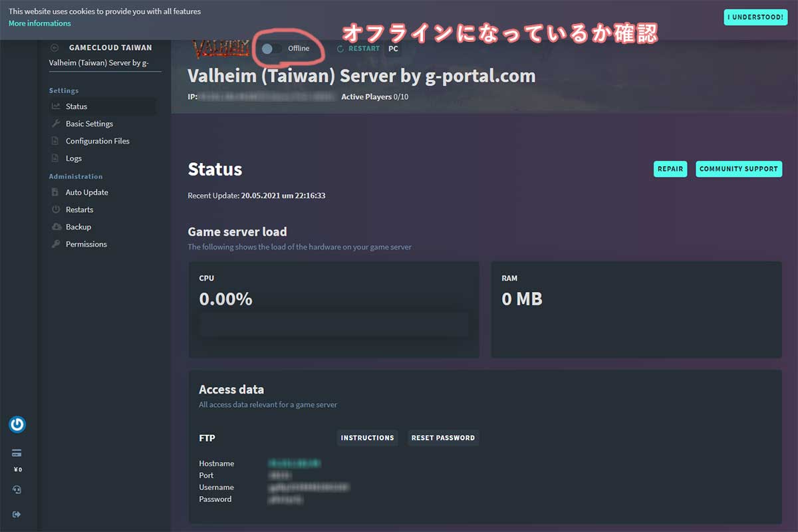This screenshot has height=532, width=798.
Task: Click the Status chart icon
Action: [56, 106]
